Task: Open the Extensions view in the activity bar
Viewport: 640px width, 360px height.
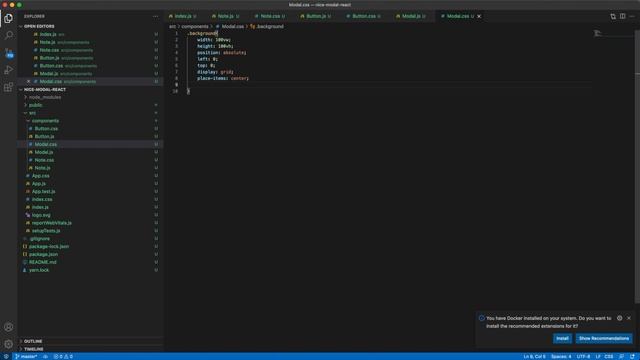Action: 9,87
